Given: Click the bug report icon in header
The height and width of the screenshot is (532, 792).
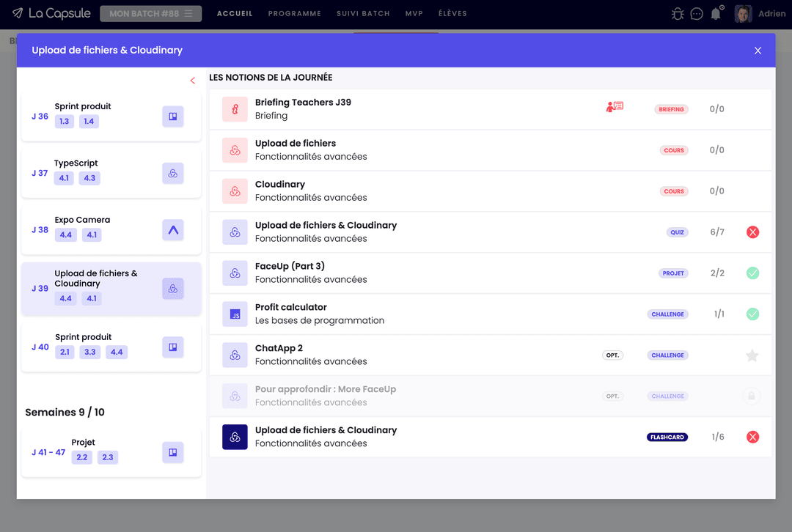Looking at the screenshot, I should [x=678, y=14].
